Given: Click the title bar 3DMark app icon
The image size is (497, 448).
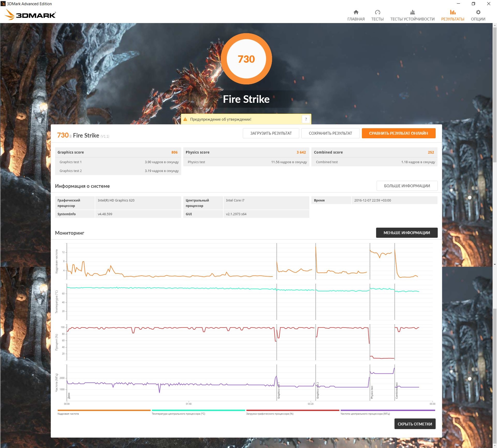Looking at the screenshot, I should 3,3.
